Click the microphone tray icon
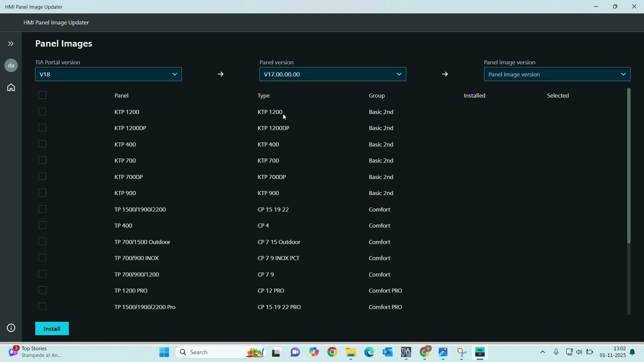 tap(556, 352)
